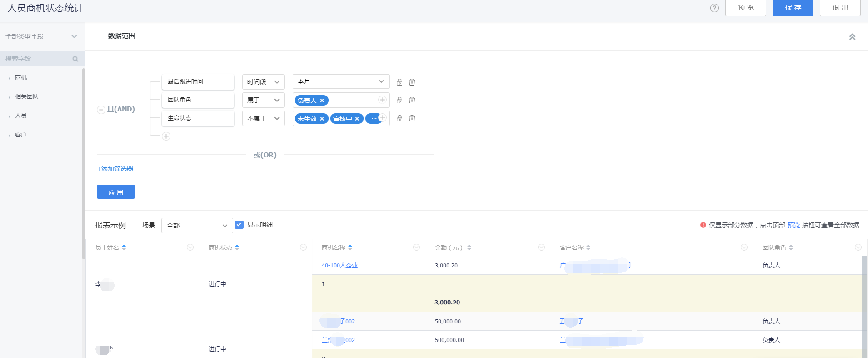Sort by 团队角色 column
This screenshot has width=868, height=358.
(x=791, y=247)
